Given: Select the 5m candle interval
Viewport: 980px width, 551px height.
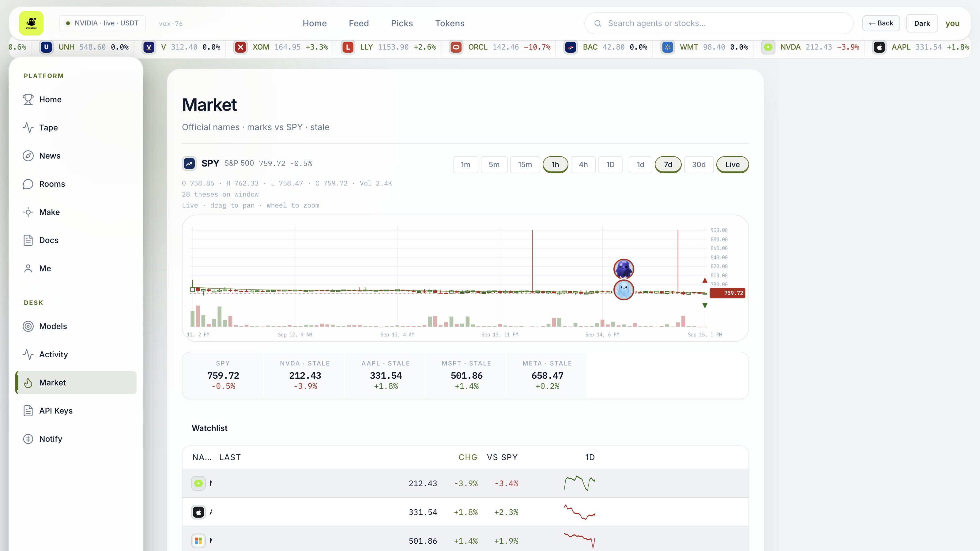Looking at the screenshot, I should click(494, 165).
